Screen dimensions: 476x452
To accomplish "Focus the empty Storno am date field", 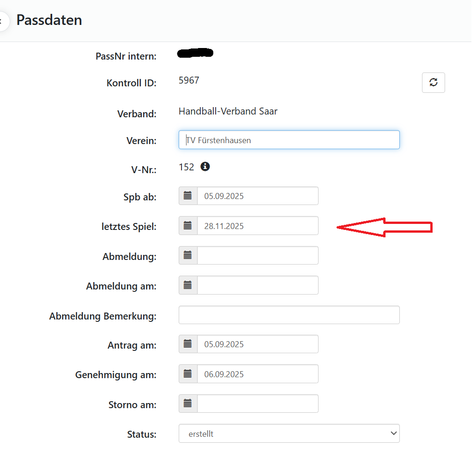I will click(257, 404).
